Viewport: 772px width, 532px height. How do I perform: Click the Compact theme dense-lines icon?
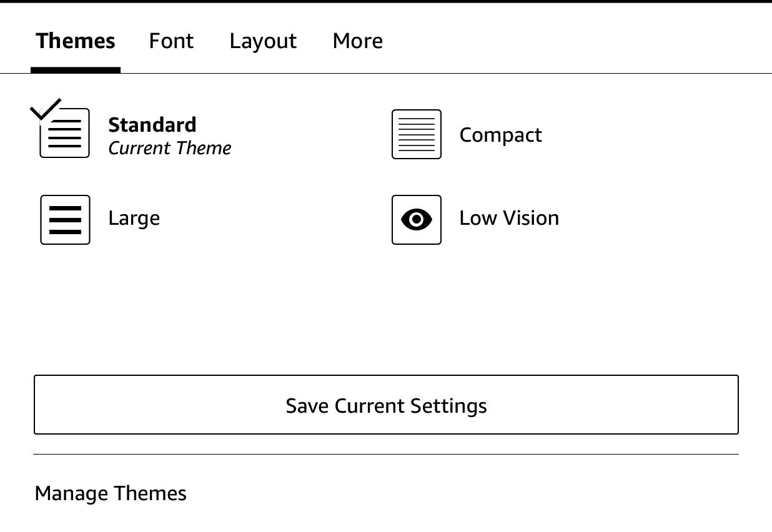point(416,134)
